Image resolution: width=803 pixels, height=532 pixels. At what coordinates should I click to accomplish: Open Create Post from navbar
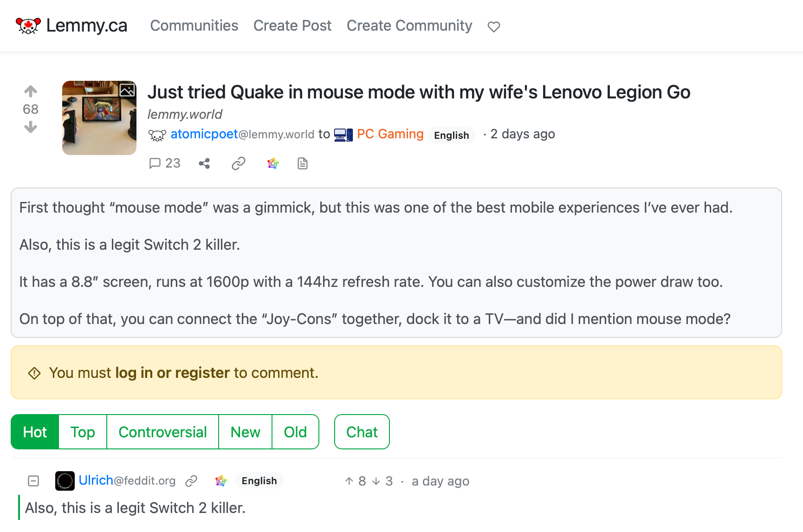coord(292,26)
